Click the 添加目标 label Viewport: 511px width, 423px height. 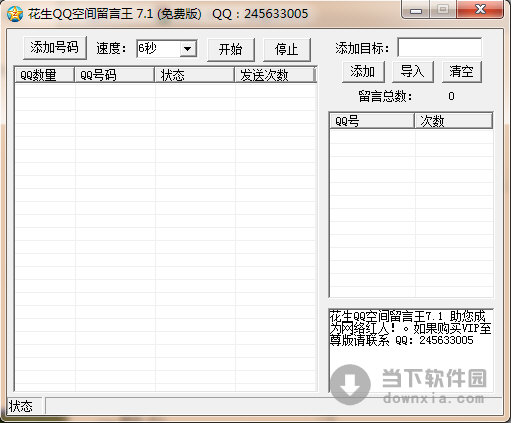pos(362,48)
